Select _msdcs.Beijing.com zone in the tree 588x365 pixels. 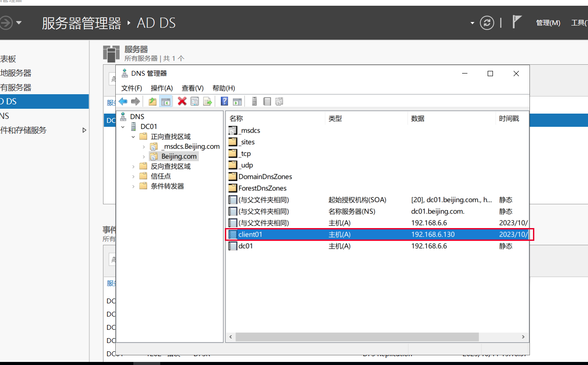(190, 147)
